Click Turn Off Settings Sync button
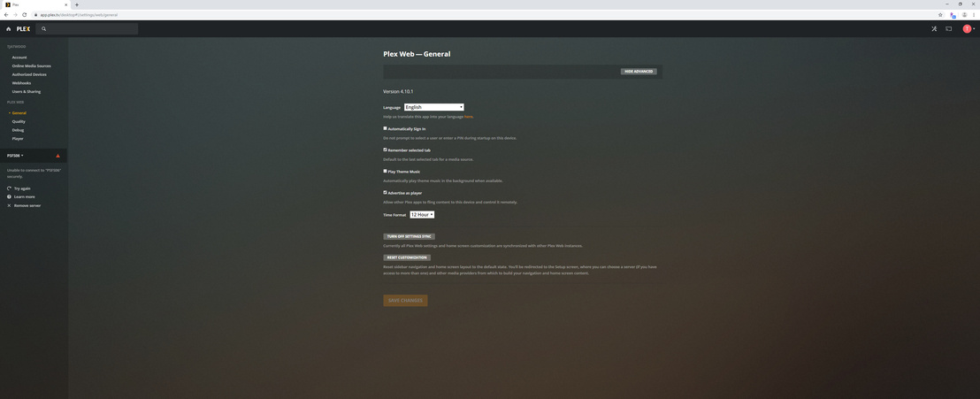Viewport: 980px width, 399px height. coord(409,236)
